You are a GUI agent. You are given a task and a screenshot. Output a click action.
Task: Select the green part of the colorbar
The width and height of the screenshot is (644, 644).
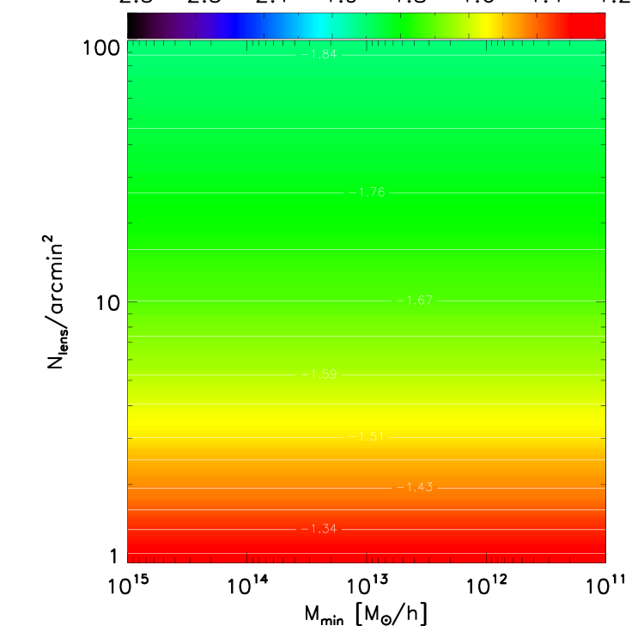click(404, 26)
